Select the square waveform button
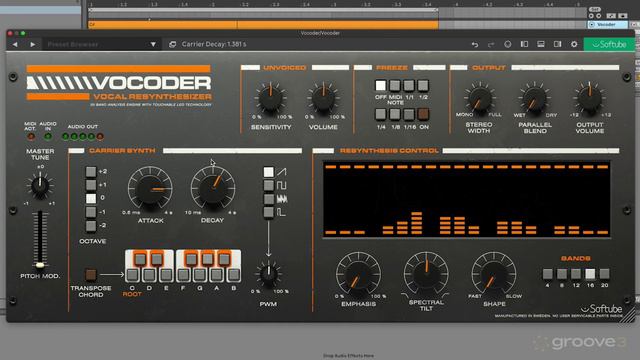 tap(268, 185)
